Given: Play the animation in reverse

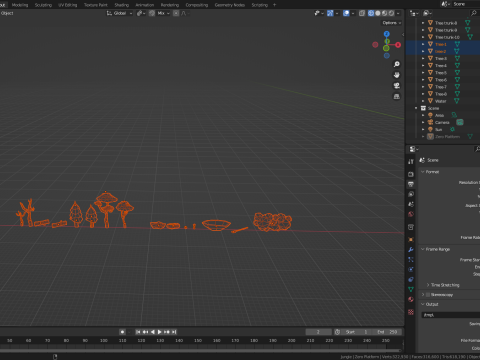Looking at the screenshot, I should (152, 332).
